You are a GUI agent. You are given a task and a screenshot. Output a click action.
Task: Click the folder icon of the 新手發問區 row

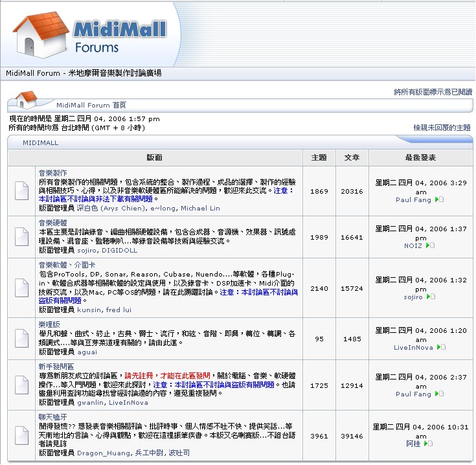21,385
